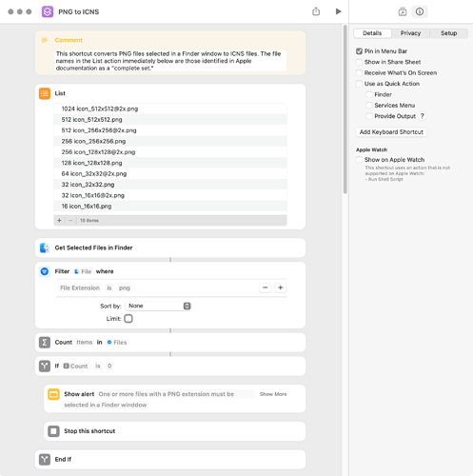This screenshot has width=473, height=476.
Task: Expand Show More in Show alert
Action: [x=273, y=394]
